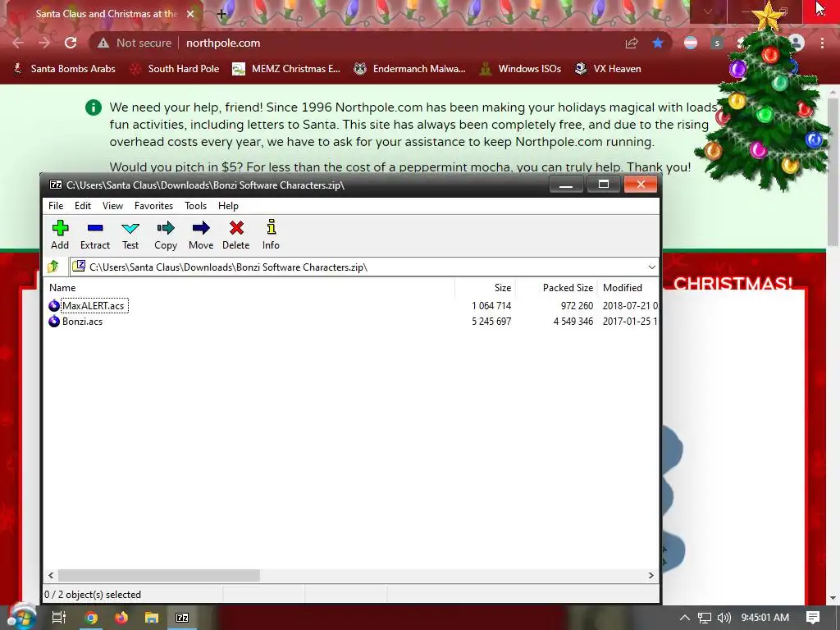
Task: Open the 7-Zip Tools menu
Action: coord(195,206)
